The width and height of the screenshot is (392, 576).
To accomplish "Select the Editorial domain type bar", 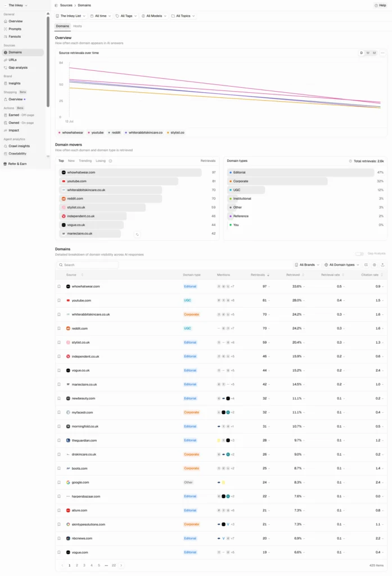I will click(x=300, y=172).
